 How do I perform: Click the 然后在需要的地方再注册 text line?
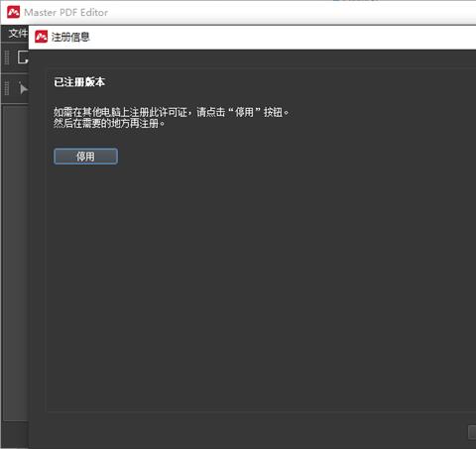coord(109,124)
